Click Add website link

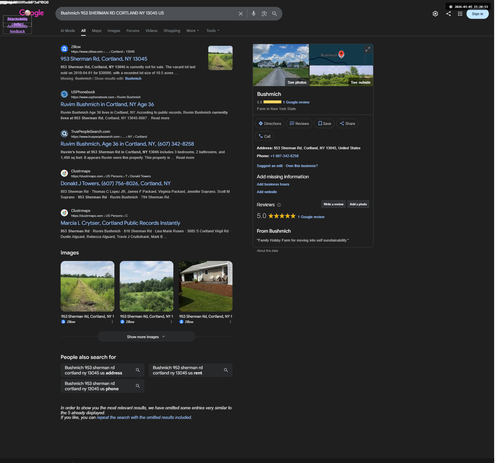pos(267,192)
